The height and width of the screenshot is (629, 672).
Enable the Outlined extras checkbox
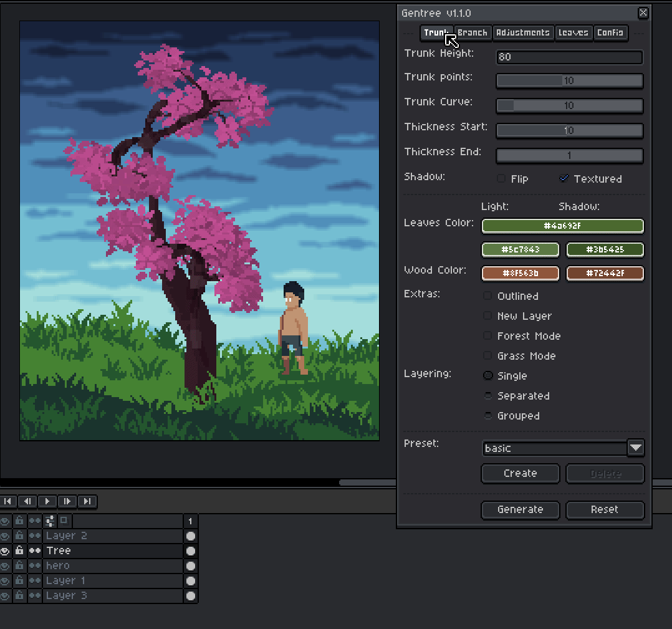(x=487, y=296)
